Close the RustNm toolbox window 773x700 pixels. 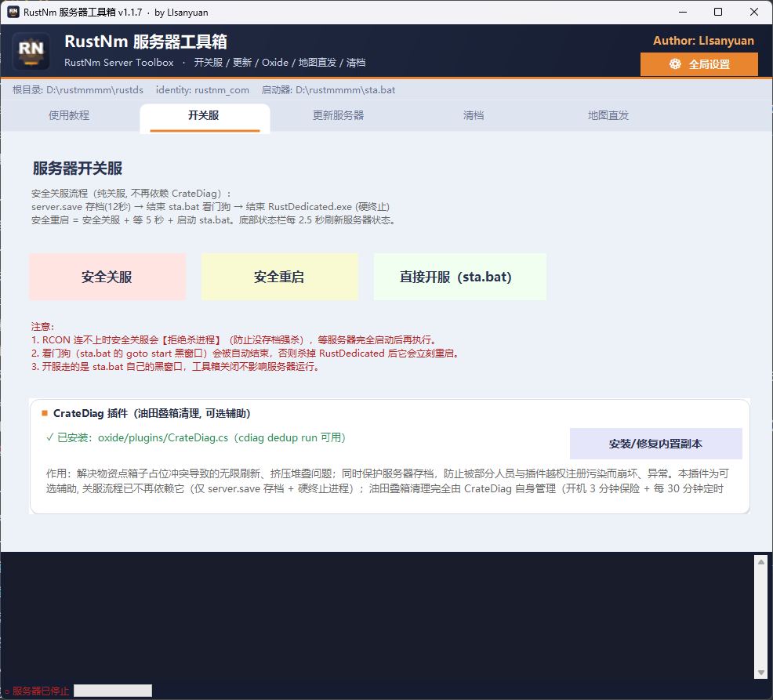[754, 12]
